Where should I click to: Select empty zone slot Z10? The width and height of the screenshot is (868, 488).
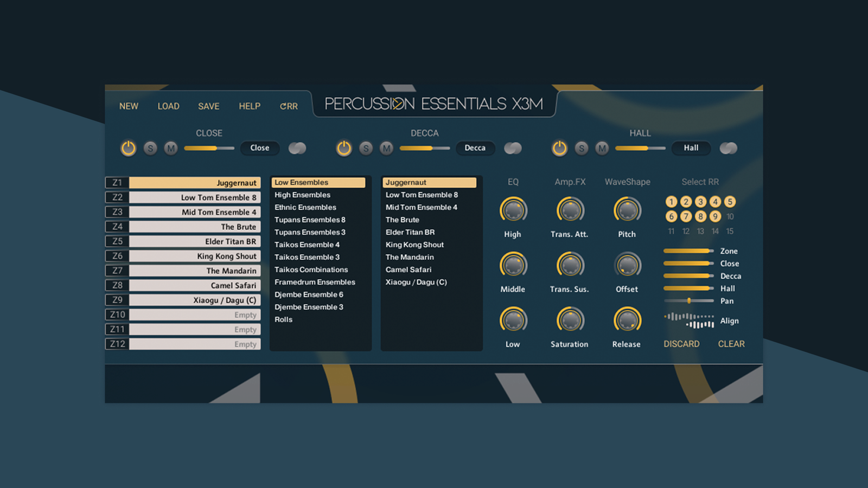coord(183,314)
